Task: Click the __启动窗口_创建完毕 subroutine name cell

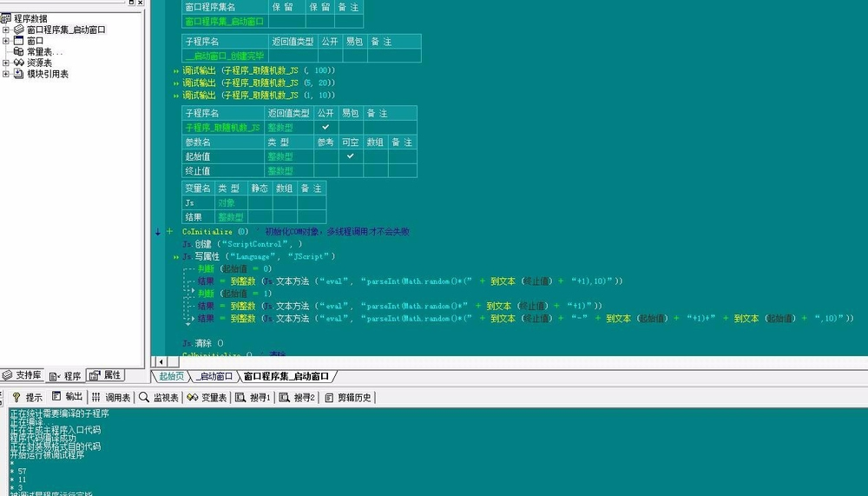Action: [226, 56]
